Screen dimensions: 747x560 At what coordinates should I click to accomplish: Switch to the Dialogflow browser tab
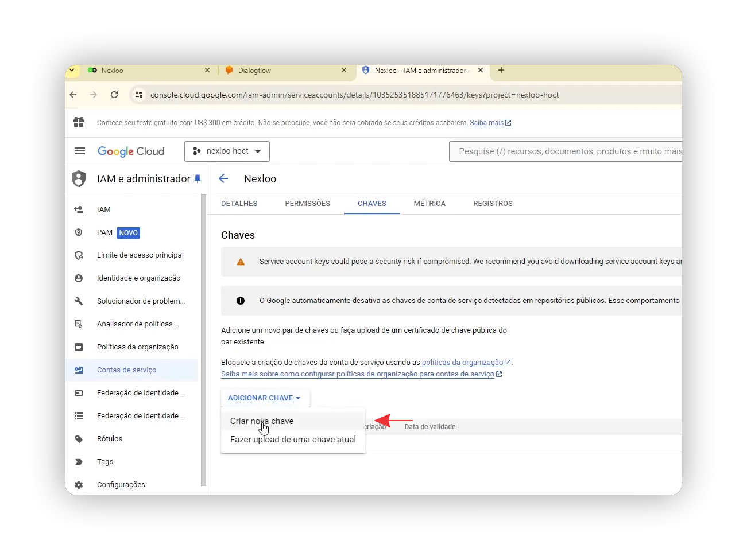(x=285, y=71)
